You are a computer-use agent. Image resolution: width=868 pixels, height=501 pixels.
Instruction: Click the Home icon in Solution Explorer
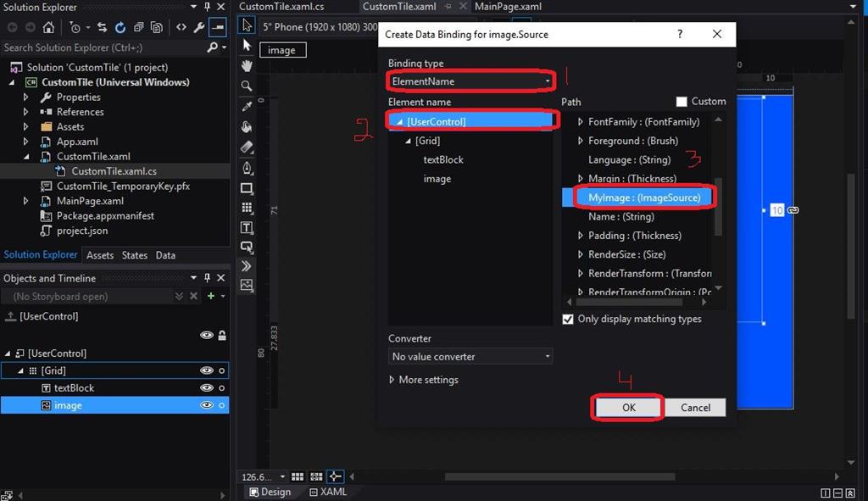[48, 27]
